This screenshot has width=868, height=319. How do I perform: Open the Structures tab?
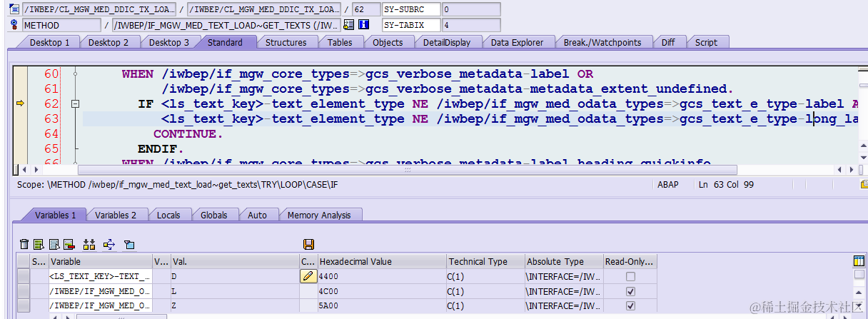pyautogui.click(x=286, y=42)
